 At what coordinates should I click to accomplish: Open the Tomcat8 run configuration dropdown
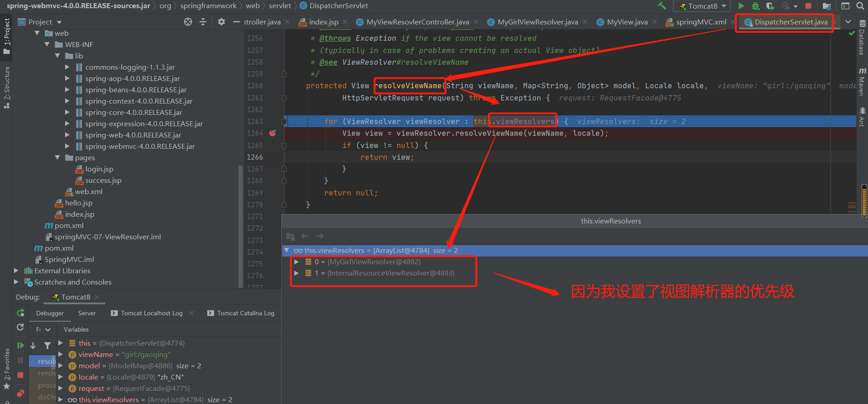[702, 6]
